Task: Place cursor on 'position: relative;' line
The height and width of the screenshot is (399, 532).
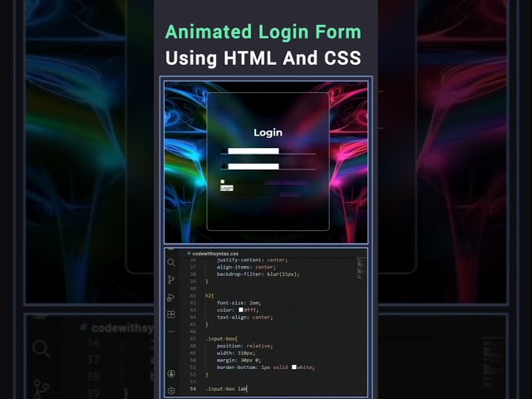Action: coord(245,346)
